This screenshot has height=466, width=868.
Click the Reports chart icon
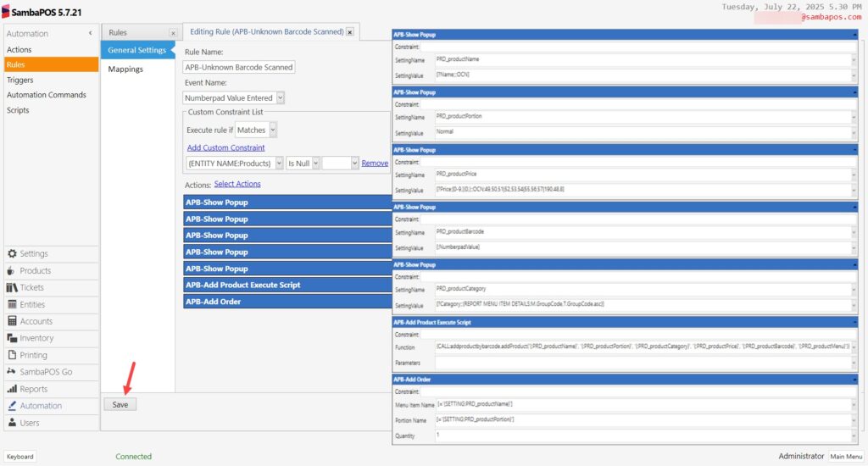tap(12, 389)
